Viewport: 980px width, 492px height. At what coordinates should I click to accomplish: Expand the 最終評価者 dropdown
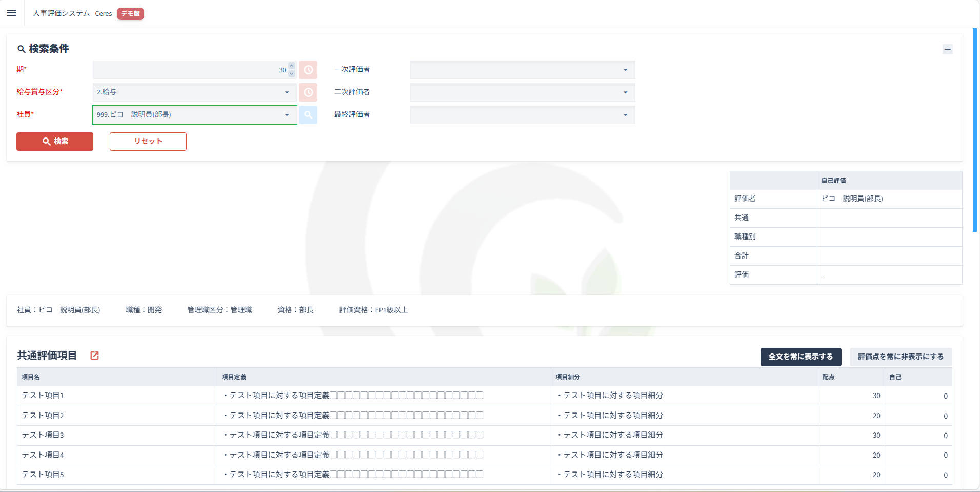click(625, 115)
